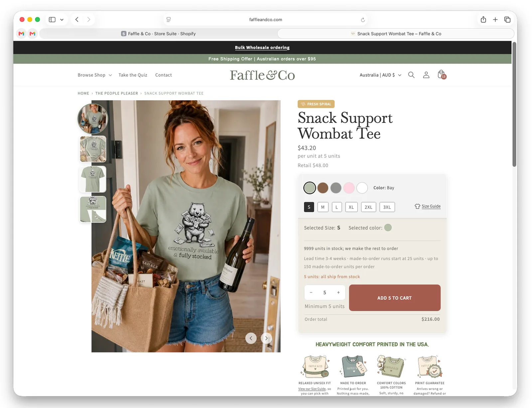
Task: Go to The People Pleaser breadcrumb
Action: tap(117, 93)
